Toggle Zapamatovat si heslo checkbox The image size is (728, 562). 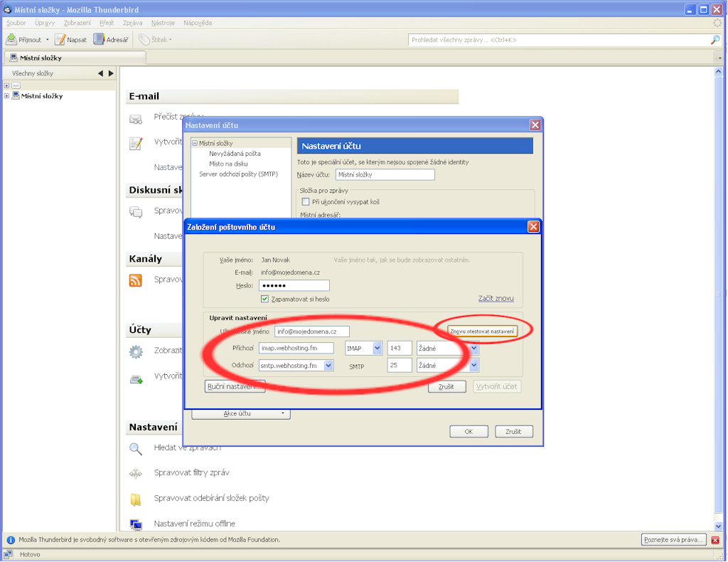coord(264,299)
